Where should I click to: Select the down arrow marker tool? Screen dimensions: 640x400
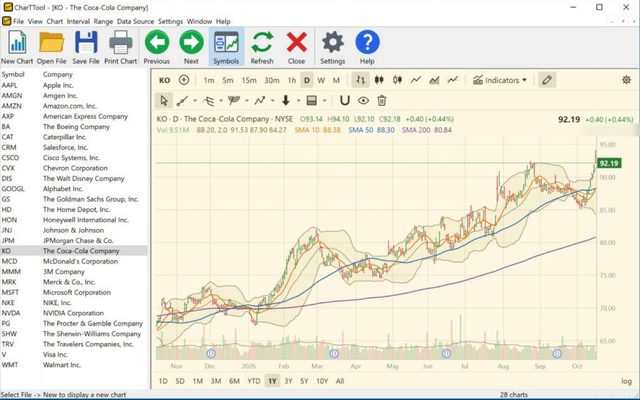click(286, 100)
